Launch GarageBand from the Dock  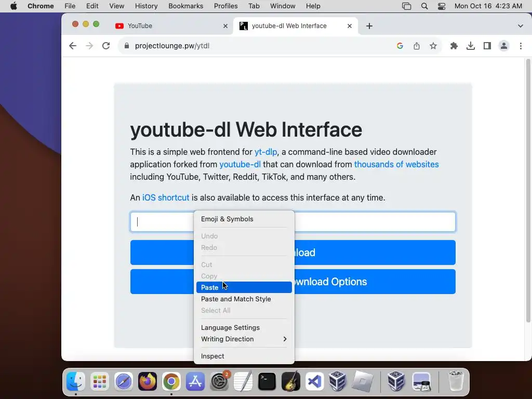[291, 381]
